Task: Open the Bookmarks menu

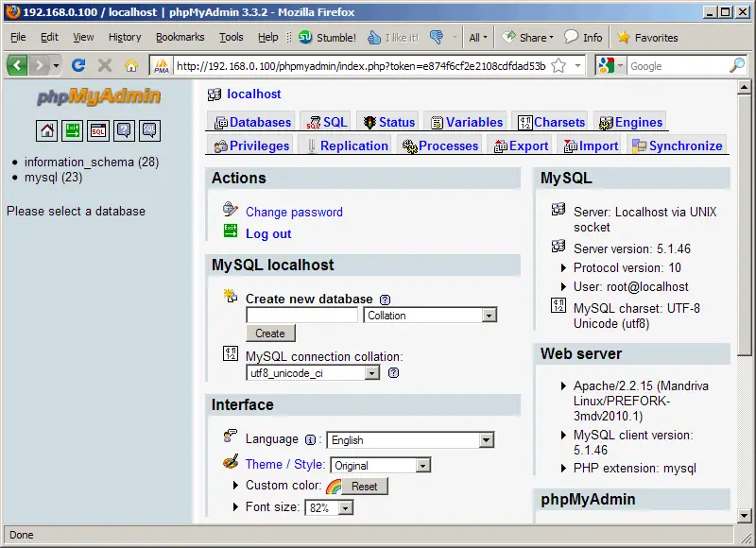Action: click(x=180, y=37)
